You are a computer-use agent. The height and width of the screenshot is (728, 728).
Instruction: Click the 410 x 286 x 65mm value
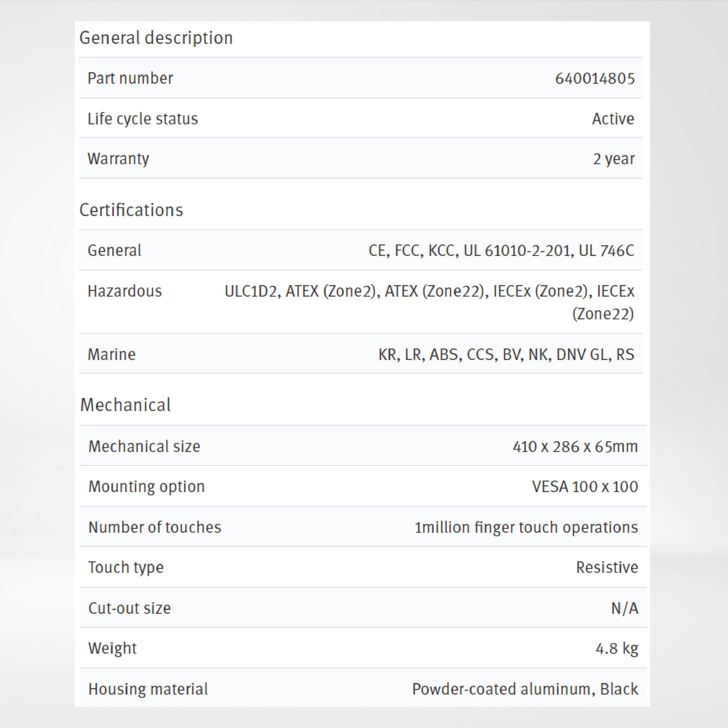575,447
